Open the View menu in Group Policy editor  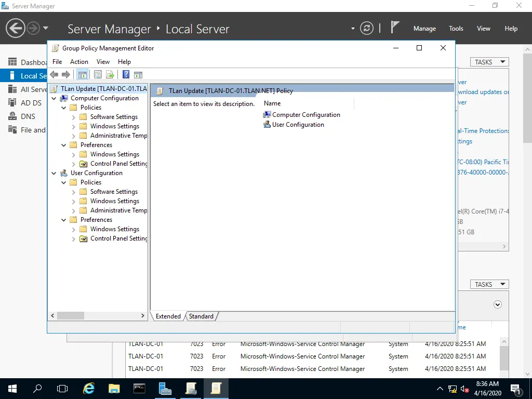click(103, 62)
